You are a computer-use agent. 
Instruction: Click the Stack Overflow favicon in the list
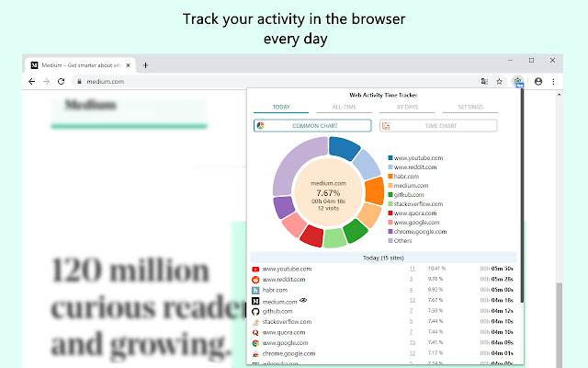255,322
